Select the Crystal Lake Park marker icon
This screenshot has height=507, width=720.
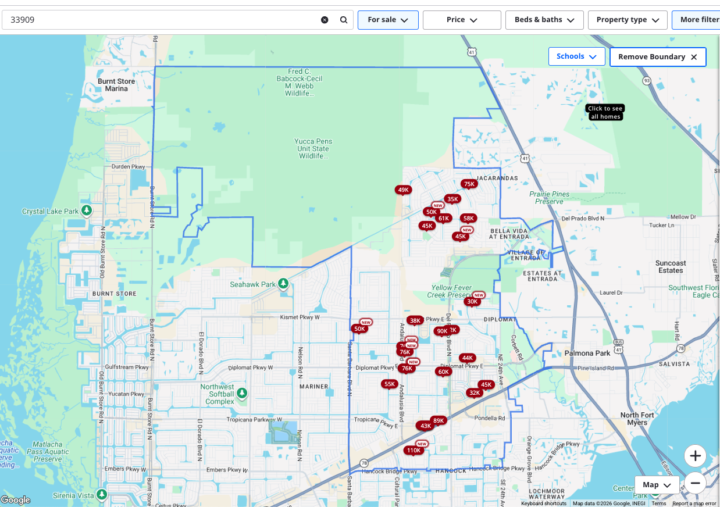(x=86, y=211)
